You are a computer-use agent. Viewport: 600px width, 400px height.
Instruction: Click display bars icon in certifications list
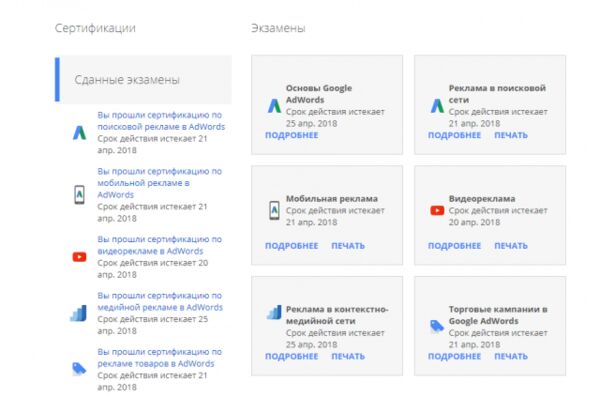tap(79, 313)
